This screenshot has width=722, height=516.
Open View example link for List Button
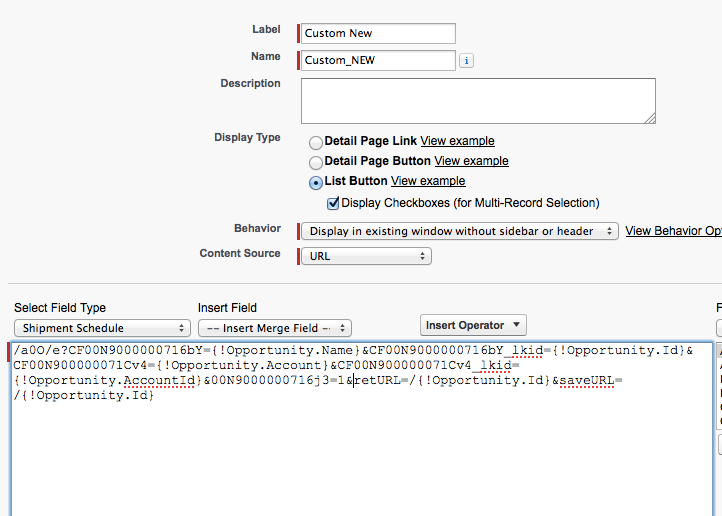pos(428,181)
